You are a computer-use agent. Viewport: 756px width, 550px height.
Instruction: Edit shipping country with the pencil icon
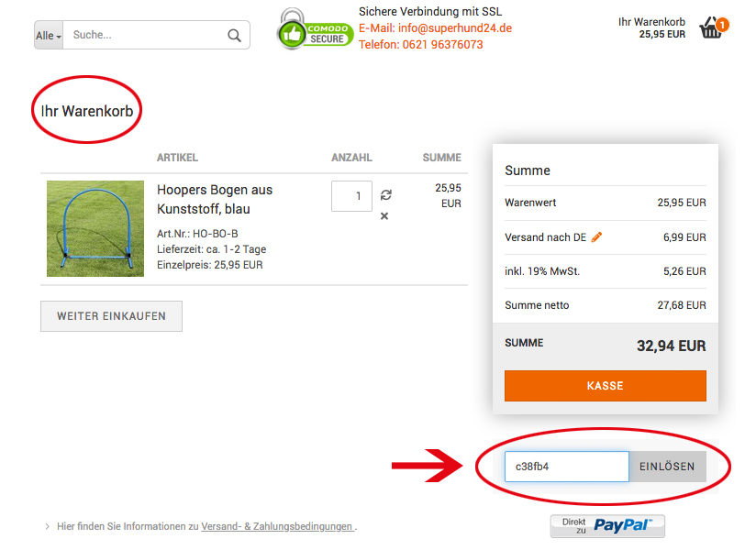[x=596, y=236]
